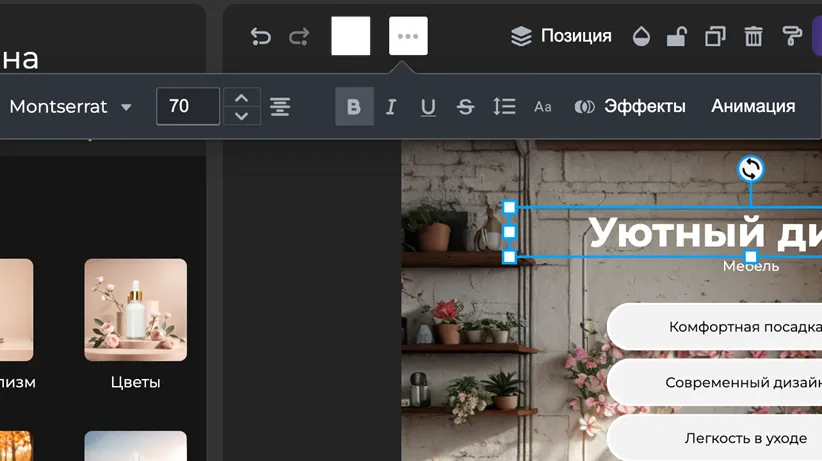Click the Цветы category label

[x=136, y=382]
